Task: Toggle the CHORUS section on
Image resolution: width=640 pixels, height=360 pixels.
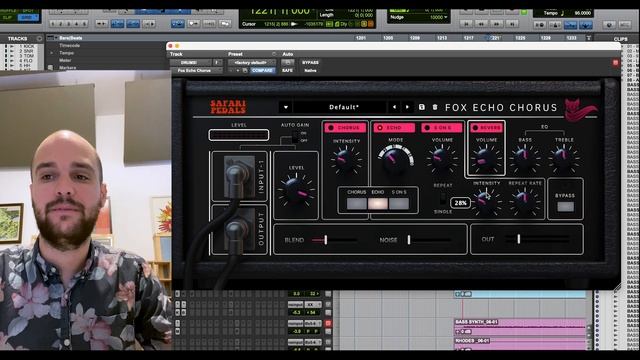Action: tap(345, 128)
